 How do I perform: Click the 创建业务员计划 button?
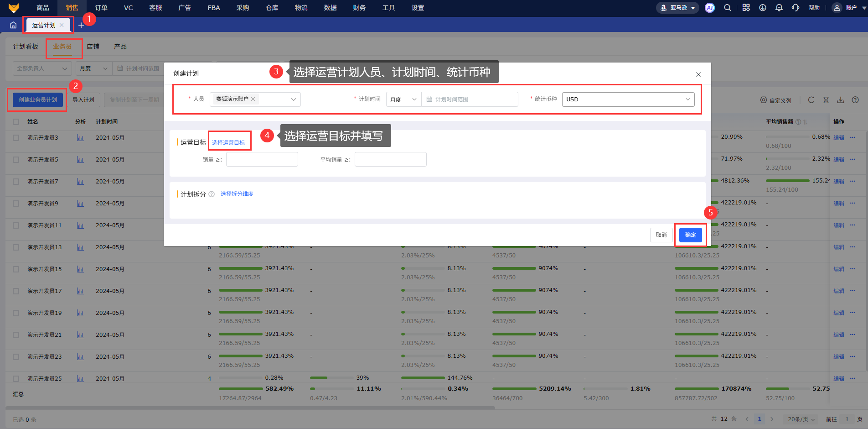pyautogui.click(x=38, y=100)
